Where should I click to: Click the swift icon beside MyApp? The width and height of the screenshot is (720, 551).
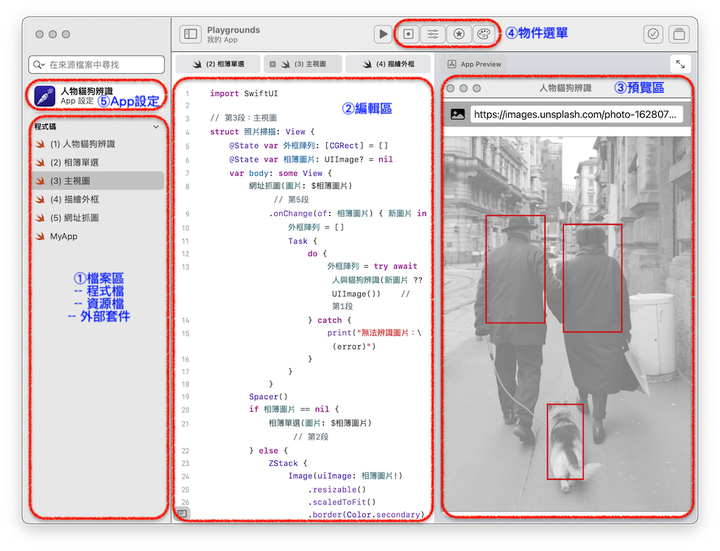pos(40,236)
